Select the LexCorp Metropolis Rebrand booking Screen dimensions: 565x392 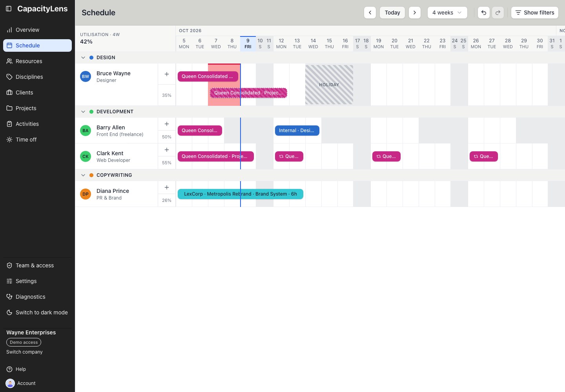241,194
